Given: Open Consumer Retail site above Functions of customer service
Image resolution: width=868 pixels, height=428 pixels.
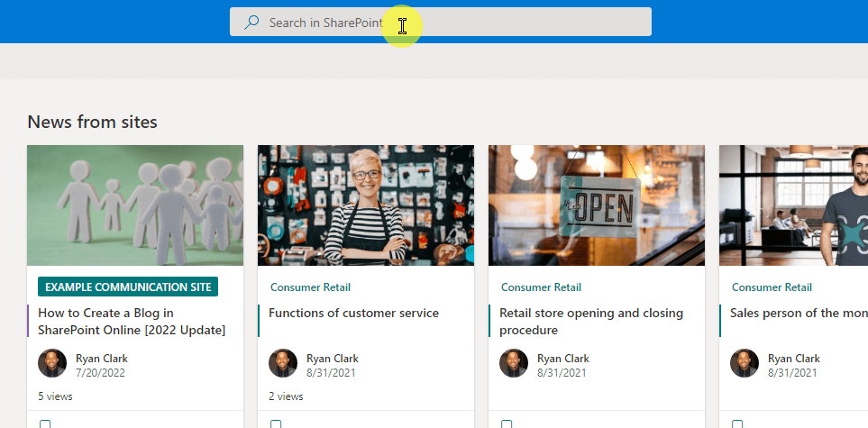Looking at the screenshot, I should [311, 287].
